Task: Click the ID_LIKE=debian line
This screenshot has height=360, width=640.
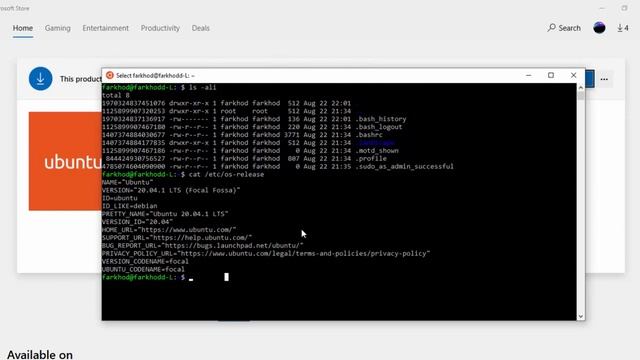Action: pos(130,206)
